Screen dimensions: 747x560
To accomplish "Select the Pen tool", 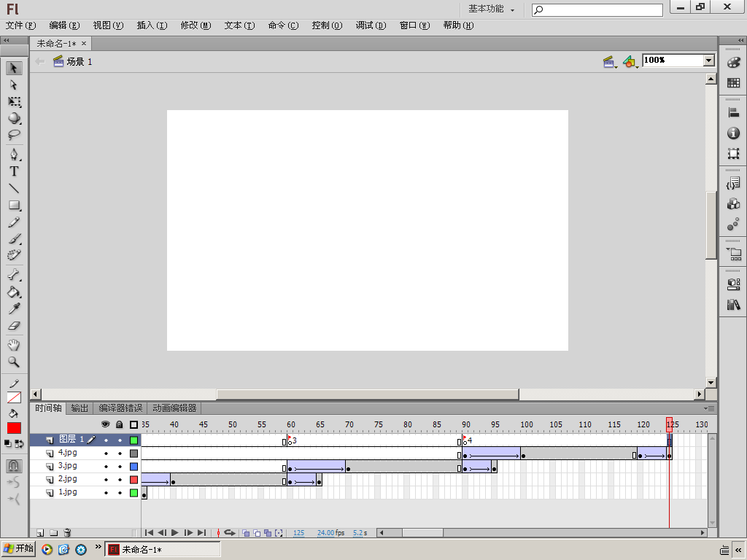I will point(14,155).
